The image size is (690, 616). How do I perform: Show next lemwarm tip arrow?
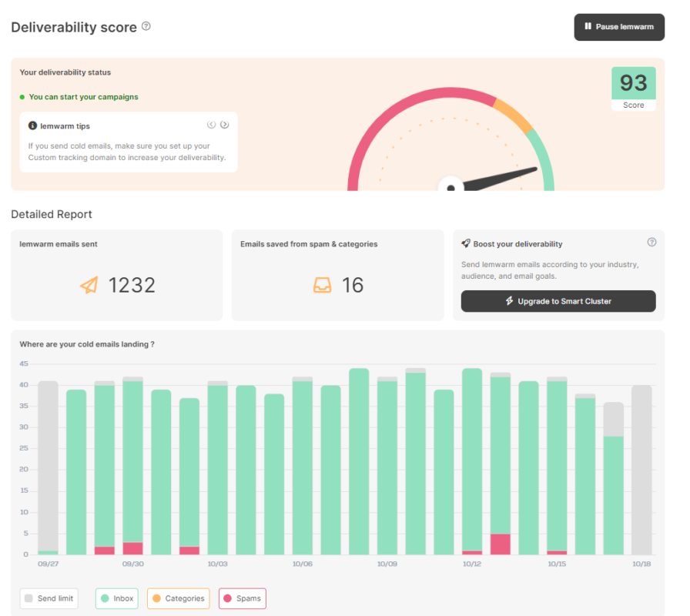pyautogui.click(x=224, y=125)
